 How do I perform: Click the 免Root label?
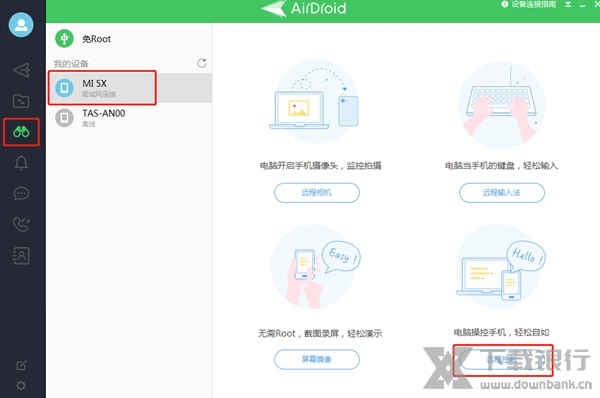[96, 39]
